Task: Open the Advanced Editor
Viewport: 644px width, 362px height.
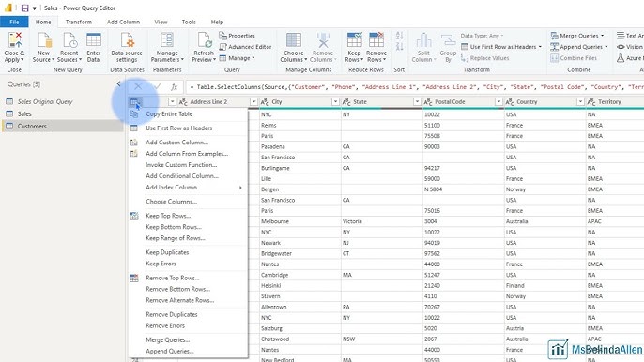Action: coord(245,47)
